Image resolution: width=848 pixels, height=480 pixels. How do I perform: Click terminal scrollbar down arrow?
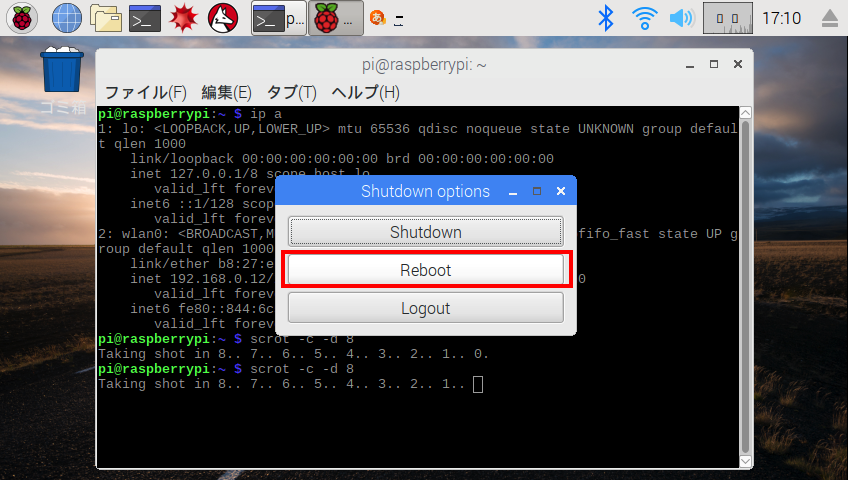[745, 462]
